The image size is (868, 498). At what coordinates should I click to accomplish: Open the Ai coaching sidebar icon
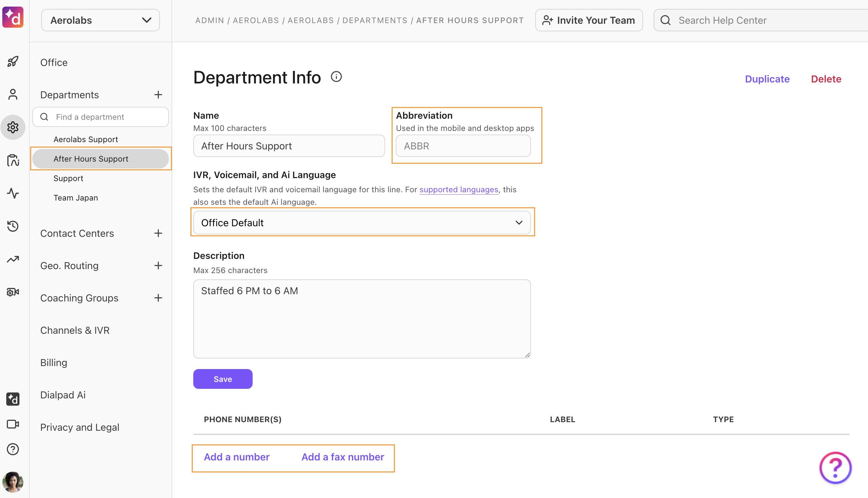13,160
